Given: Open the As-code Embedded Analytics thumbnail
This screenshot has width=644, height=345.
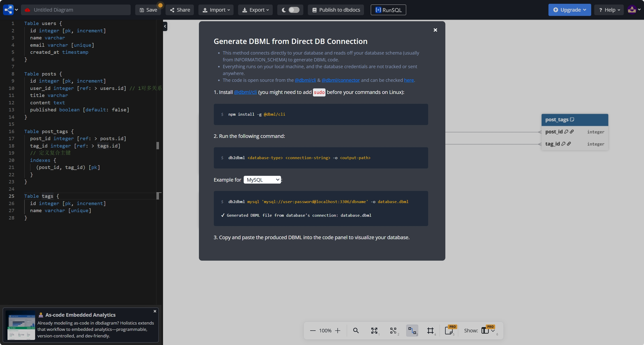Looking at the screenshot, I should [20, 325].
